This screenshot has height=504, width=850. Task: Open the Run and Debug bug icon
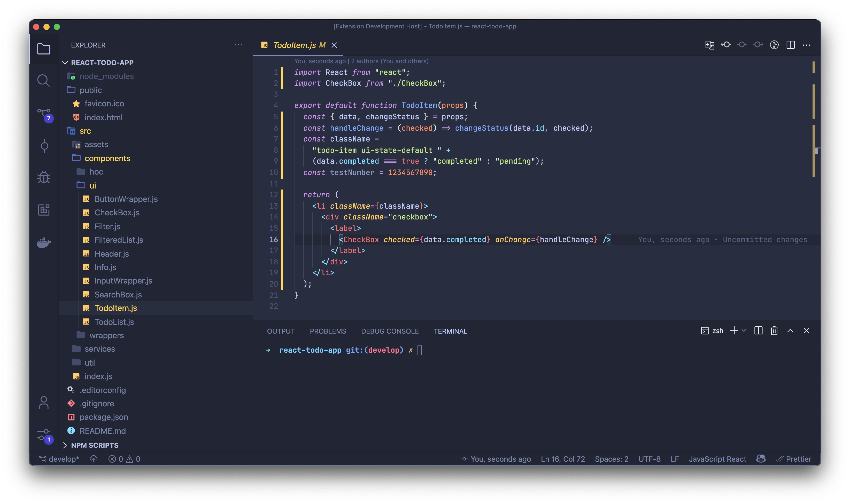pyautogui.click(x=44, y=177)
